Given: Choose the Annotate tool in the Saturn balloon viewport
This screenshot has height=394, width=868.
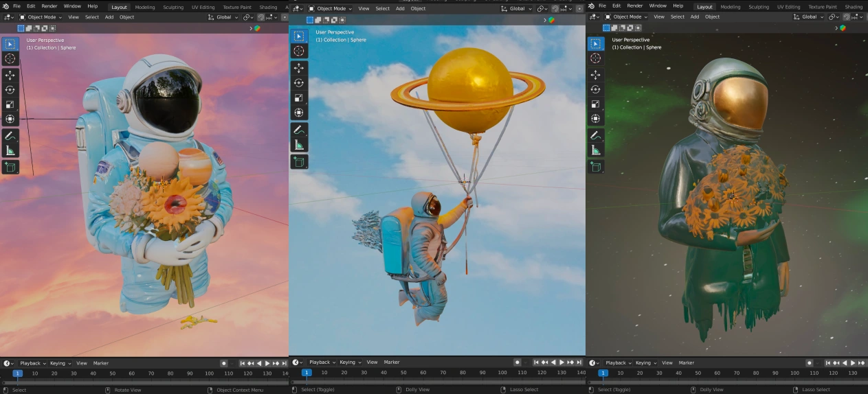Looking at the screenshot, I should click(299, 130).
